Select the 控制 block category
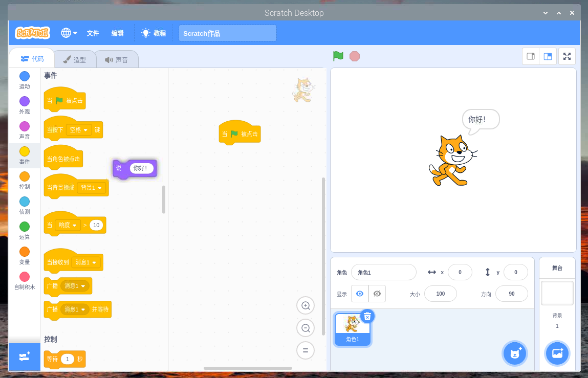The image size is (588, 378). coord(25,181)
